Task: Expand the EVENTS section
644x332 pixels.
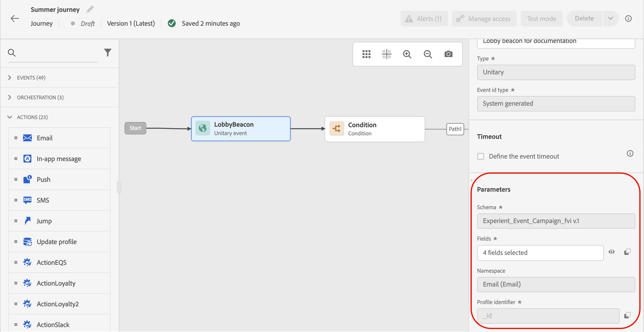Action: click(9, 78)
